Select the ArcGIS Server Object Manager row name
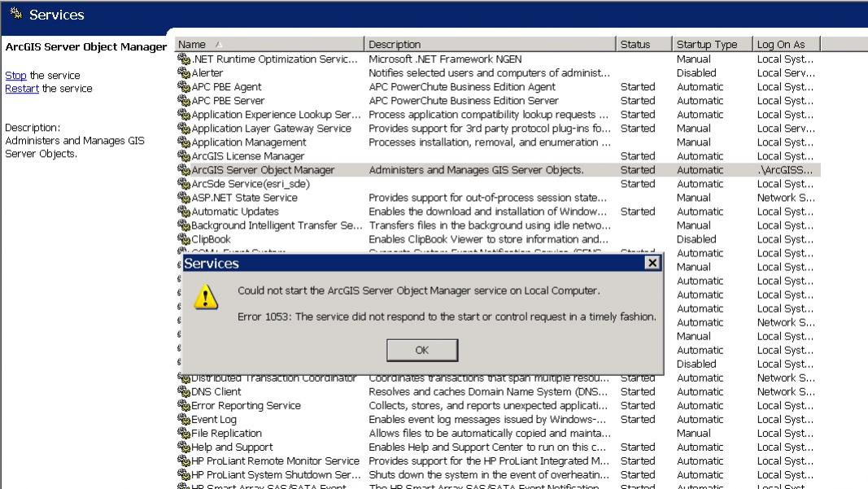 (263, 170)
